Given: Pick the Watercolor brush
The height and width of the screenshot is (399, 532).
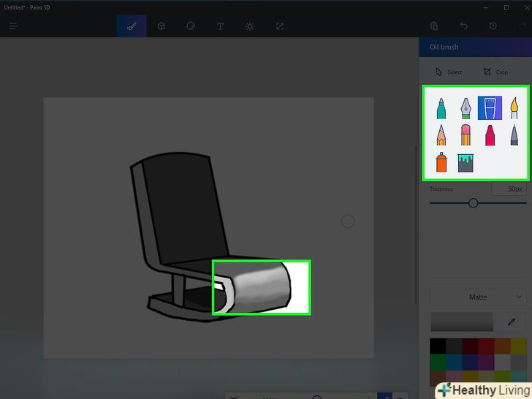Looking at the screenshot, I should click(514, 109).
